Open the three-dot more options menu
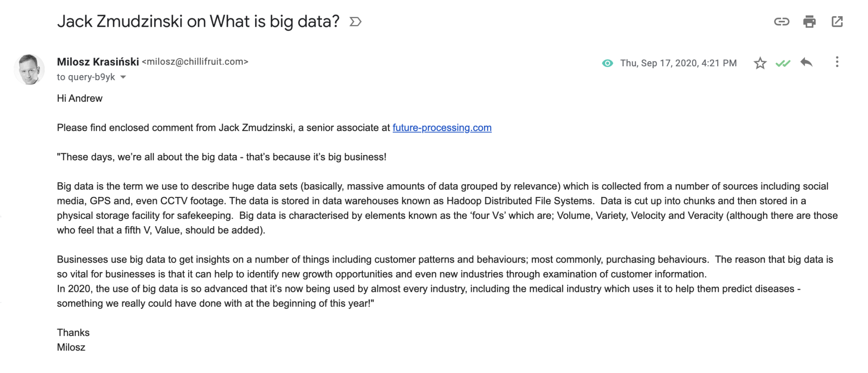 (837, 62)
